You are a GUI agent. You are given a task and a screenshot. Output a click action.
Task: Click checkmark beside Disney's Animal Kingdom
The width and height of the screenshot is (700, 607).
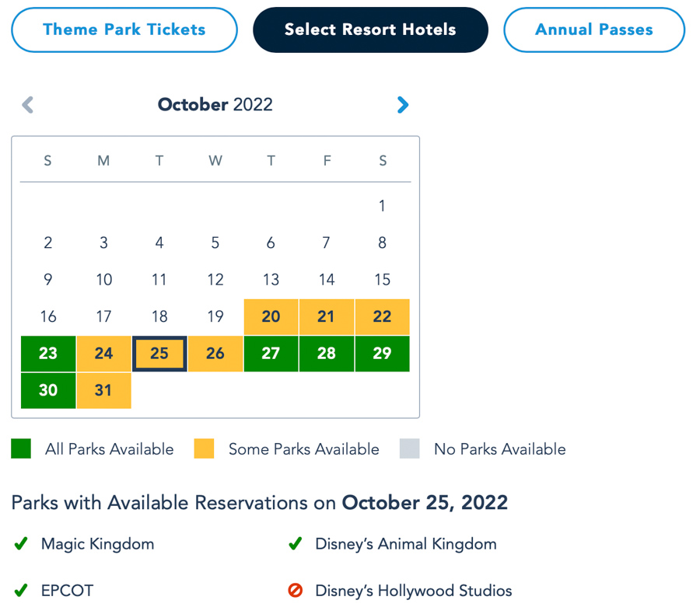coord(295,544)
